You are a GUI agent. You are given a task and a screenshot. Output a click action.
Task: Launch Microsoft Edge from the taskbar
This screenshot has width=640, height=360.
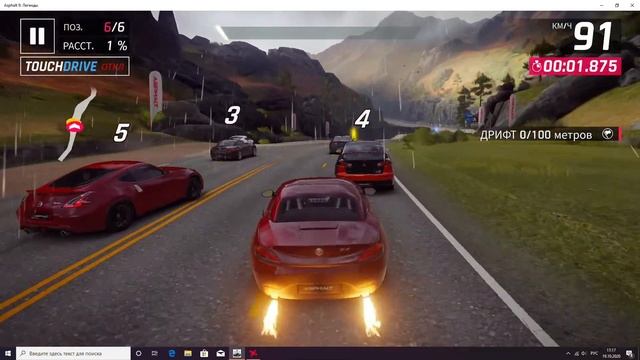pos(171,353)
